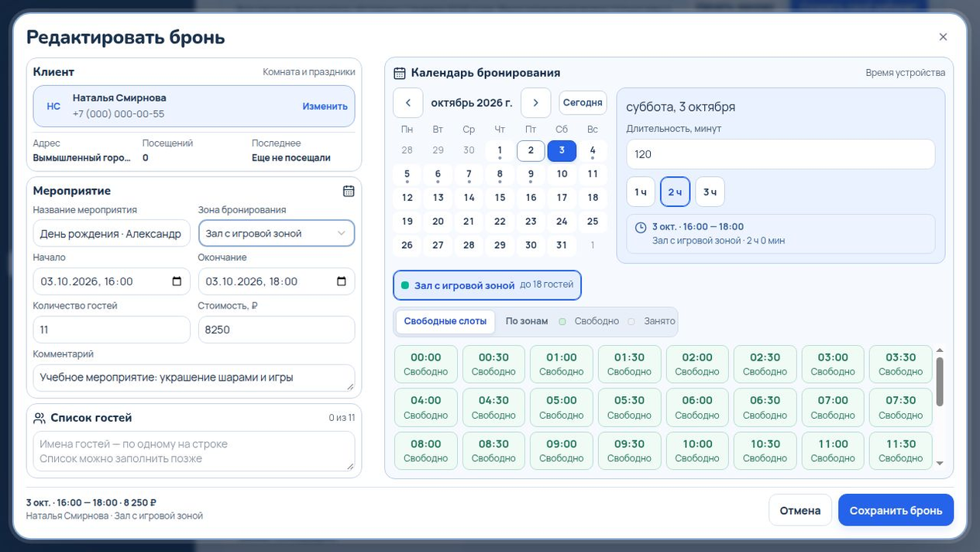Select the 2 ч duration preset

675,191
